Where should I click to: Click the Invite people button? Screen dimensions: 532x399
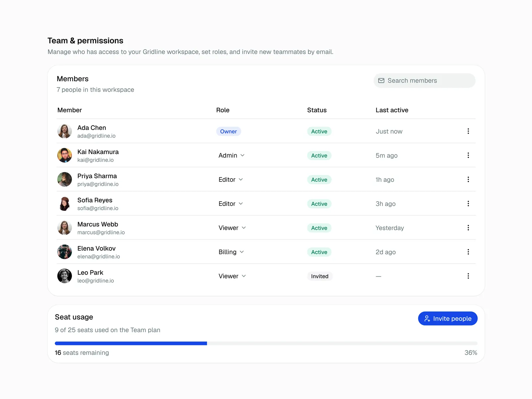(x=448, y=319)
